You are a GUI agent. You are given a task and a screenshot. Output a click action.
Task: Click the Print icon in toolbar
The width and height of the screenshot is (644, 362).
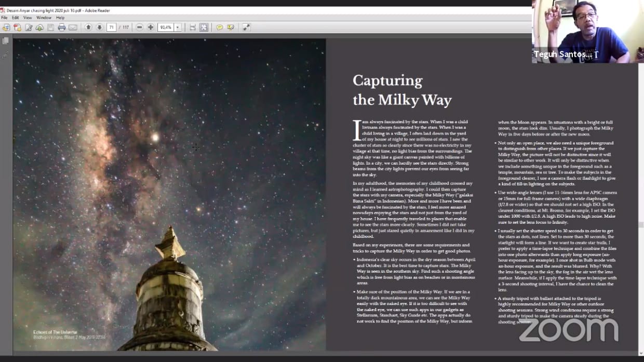(x=62, y=28)
